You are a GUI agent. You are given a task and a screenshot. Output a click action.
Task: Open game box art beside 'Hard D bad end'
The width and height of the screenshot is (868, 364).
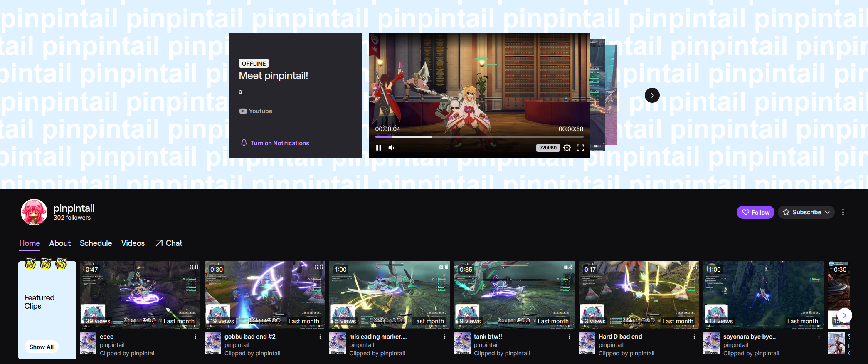[587, 344]
